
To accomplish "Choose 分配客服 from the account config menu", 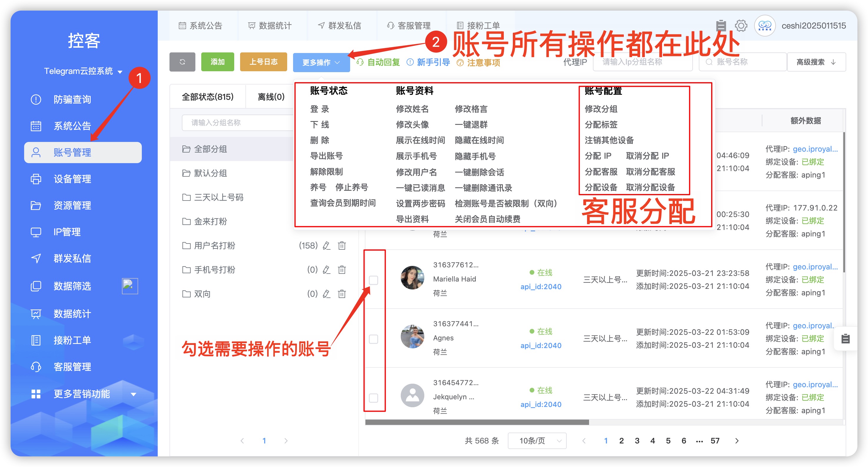I will coord(601,172).
